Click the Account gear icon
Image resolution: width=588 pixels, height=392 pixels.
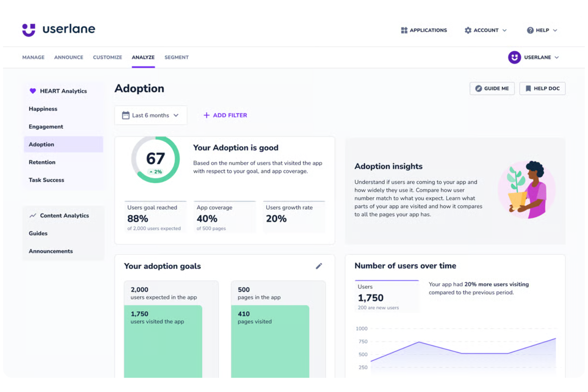(x=468, y=30)
